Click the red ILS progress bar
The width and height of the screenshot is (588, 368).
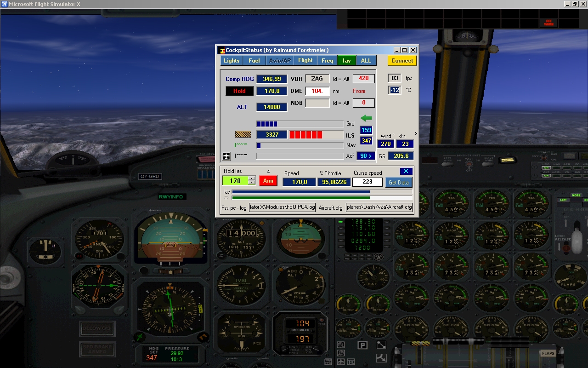316,135
